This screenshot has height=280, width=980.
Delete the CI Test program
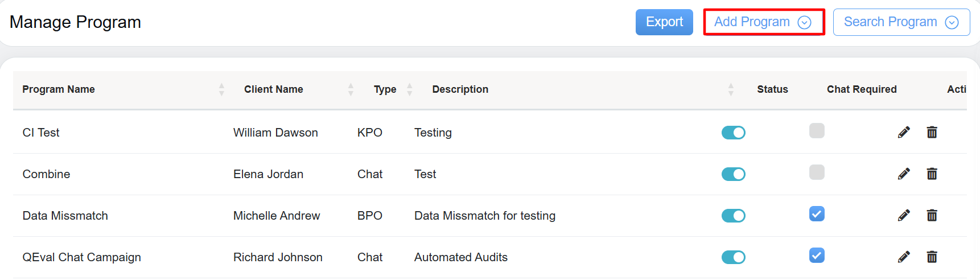[932, 133]
